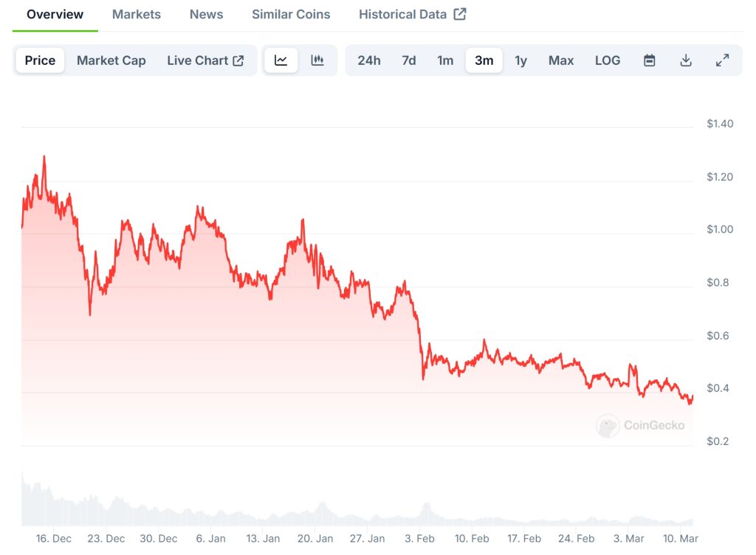Select the 7d time range
This screenshot has height=555, width=756.
408,61
